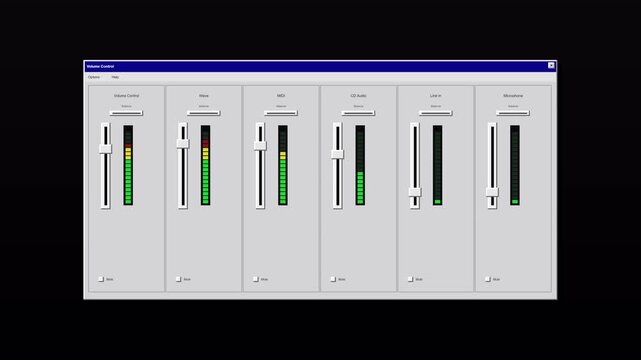Click the Volume Control level meter
641x360 pixels.
128,165
